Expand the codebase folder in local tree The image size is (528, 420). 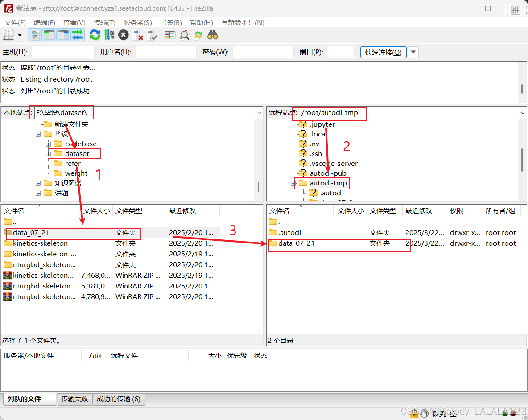[49, 144]
